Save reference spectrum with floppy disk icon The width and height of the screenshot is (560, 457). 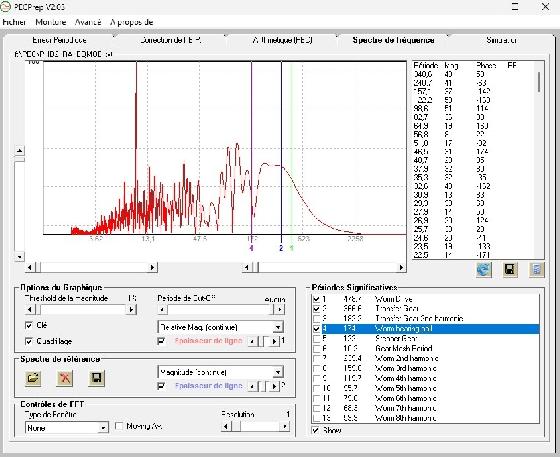point(96,378)
